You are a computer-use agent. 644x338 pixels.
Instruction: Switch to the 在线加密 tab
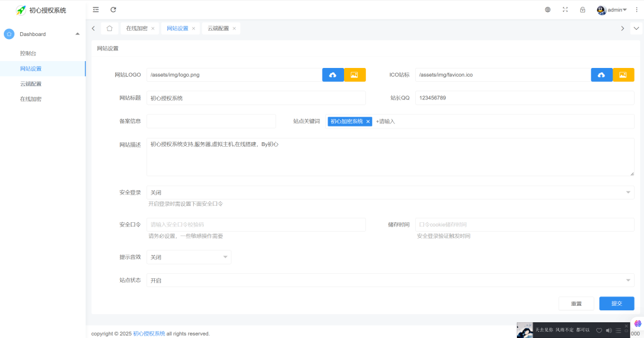[136, 28]
